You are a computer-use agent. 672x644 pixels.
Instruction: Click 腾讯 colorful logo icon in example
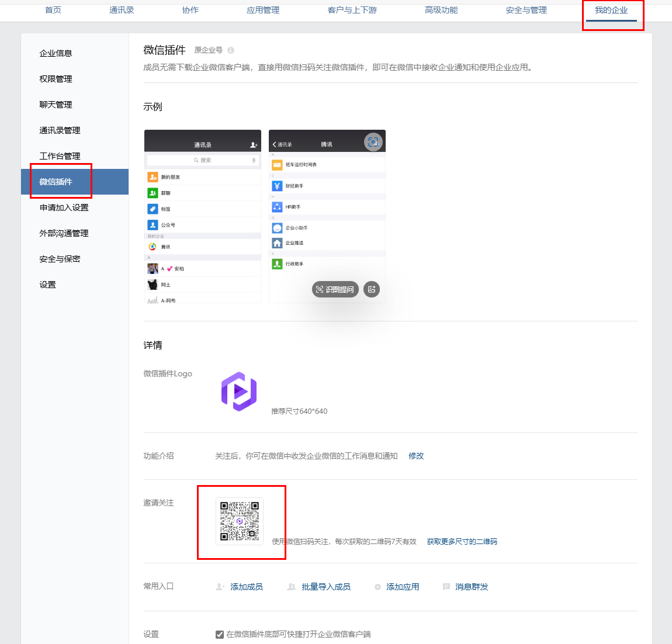[153, 247]
